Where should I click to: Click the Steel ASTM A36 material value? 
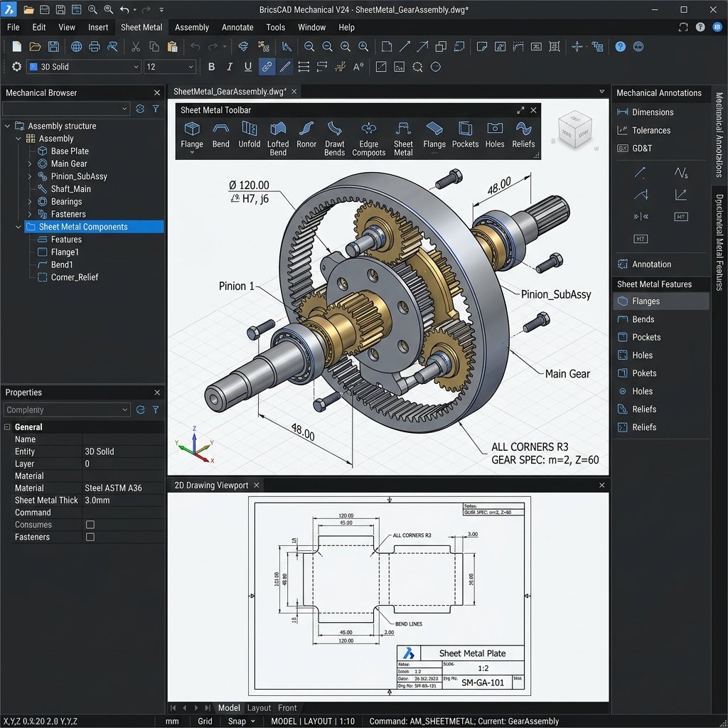113,488
